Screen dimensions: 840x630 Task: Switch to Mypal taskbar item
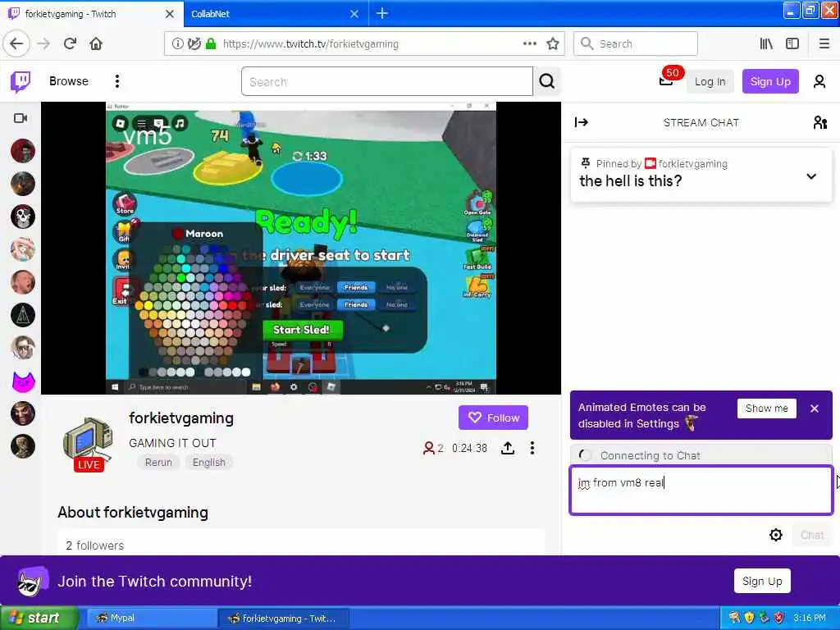151,619
